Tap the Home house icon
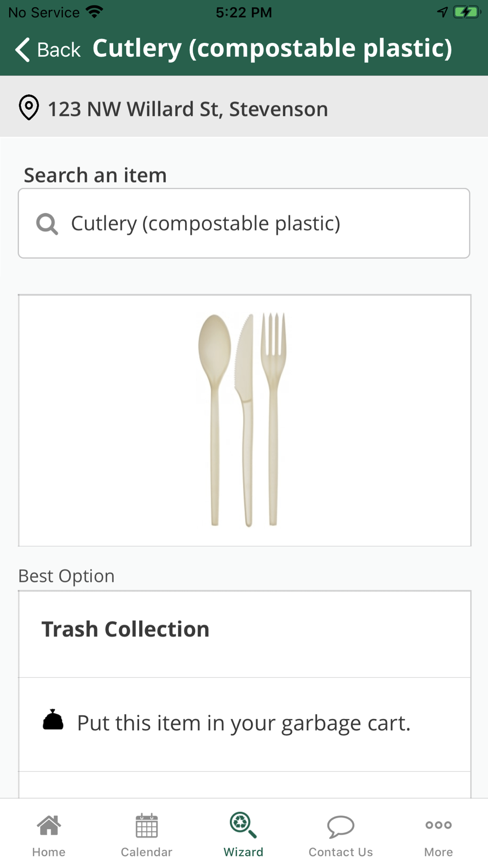 click(49, 826)
